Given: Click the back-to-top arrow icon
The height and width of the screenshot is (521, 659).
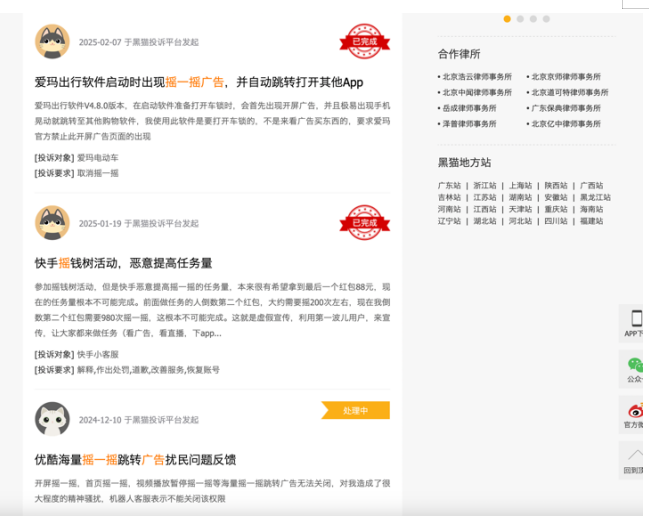Looking at the screenshot, I should [x=635, y=454].
